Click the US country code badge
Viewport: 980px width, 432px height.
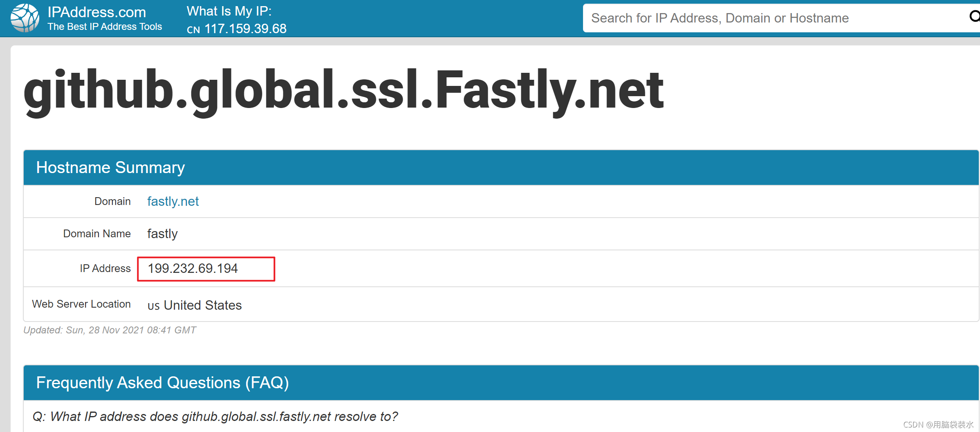click(153, 306)
